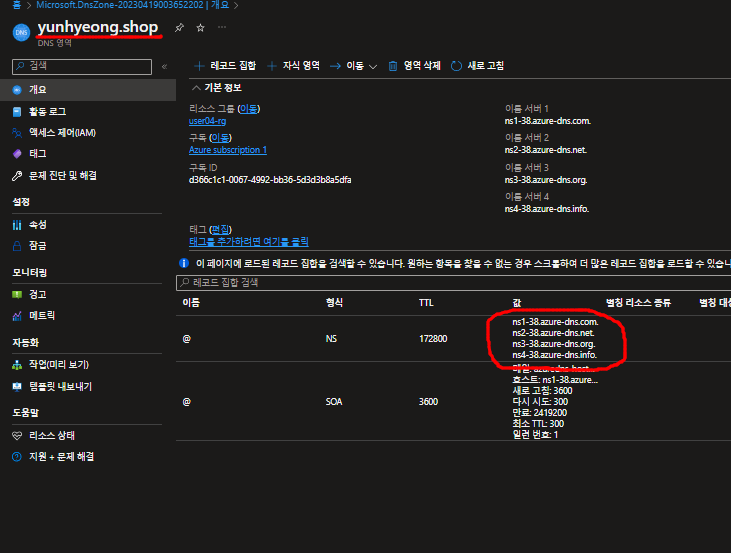Mark the DNS zone as favorite star
Viewport: 731px width, 553px height.
200,28
